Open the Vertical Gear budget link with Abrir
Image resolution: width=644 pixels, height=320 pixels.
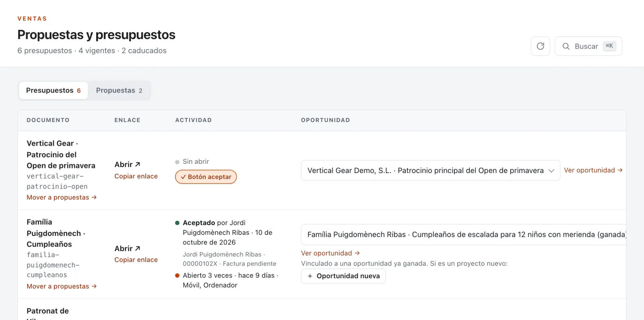[127, 165]
